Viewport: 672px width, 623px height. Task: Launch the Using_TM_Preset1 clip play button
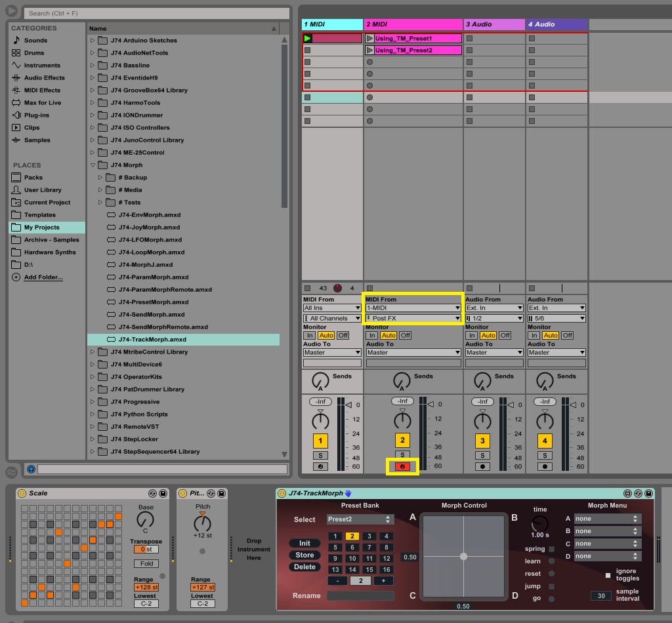click(x=370, y=39)
